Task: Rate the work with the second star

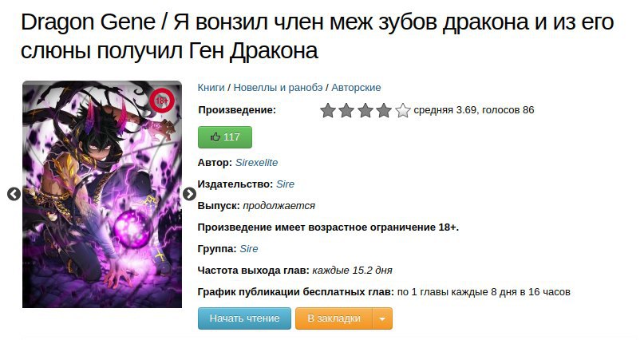Action: pos(346,110)
